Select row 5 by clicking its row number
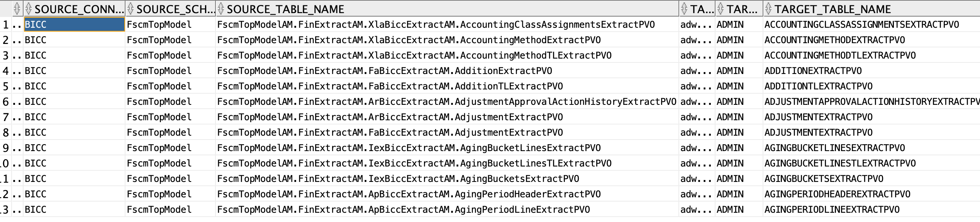The height and width of the screenshot is (222, 980). point(6,86)
